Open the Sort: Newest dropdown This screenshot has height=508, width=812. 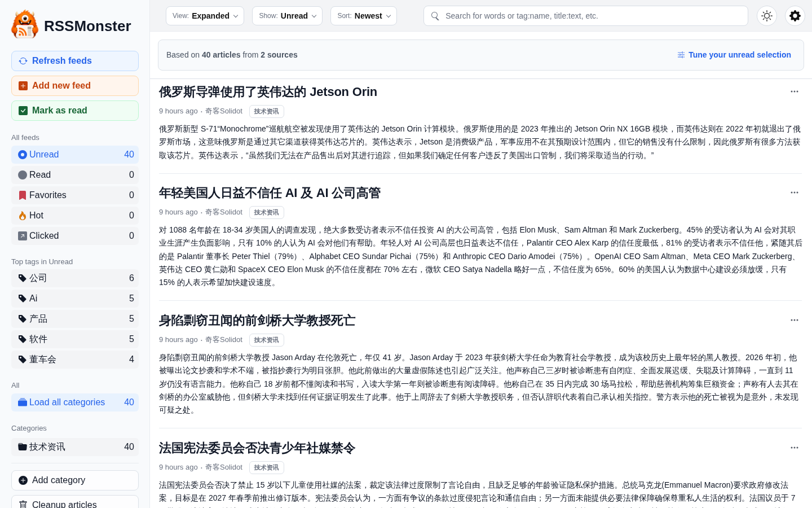(x=364, y=16)
